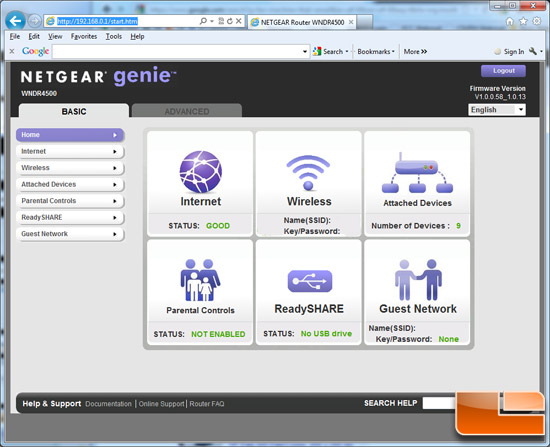Open the Edit menu
The width and height of the screenshot is (550, 447).
tap(34, 36)
